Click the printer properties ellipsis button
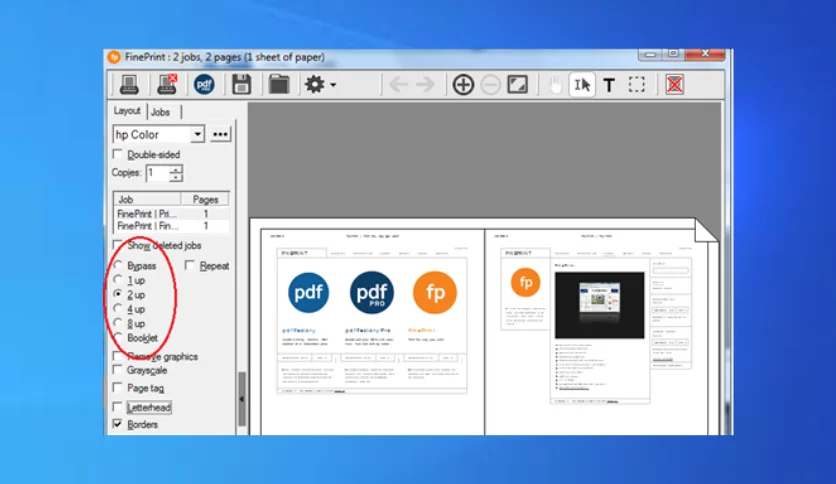The image size is (836, 484). pyautogui.click(x=220, y=134)
